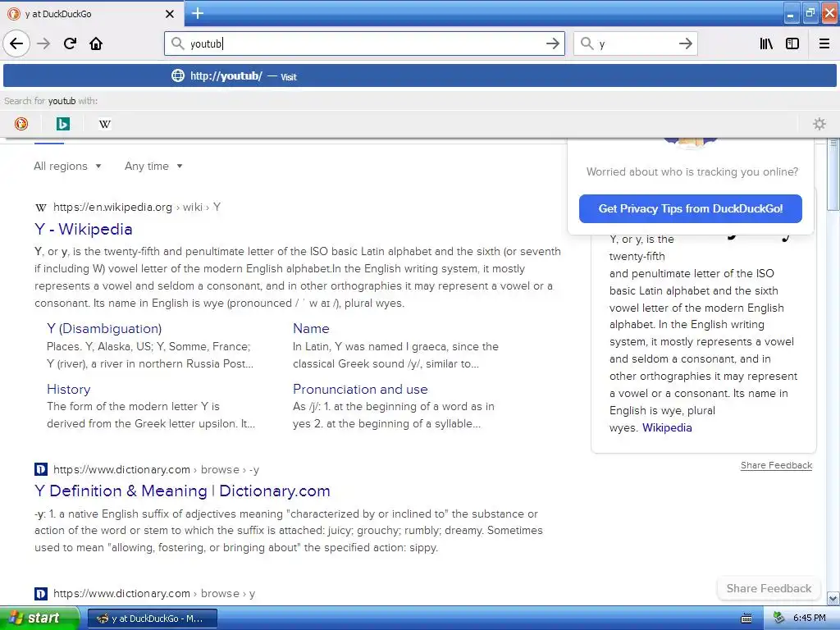The width and height of the screenshot is (840, 630).
Task: Select the http://youtub/ Visit suggestion
Action: pyautogui.click(x=420, y=75)
